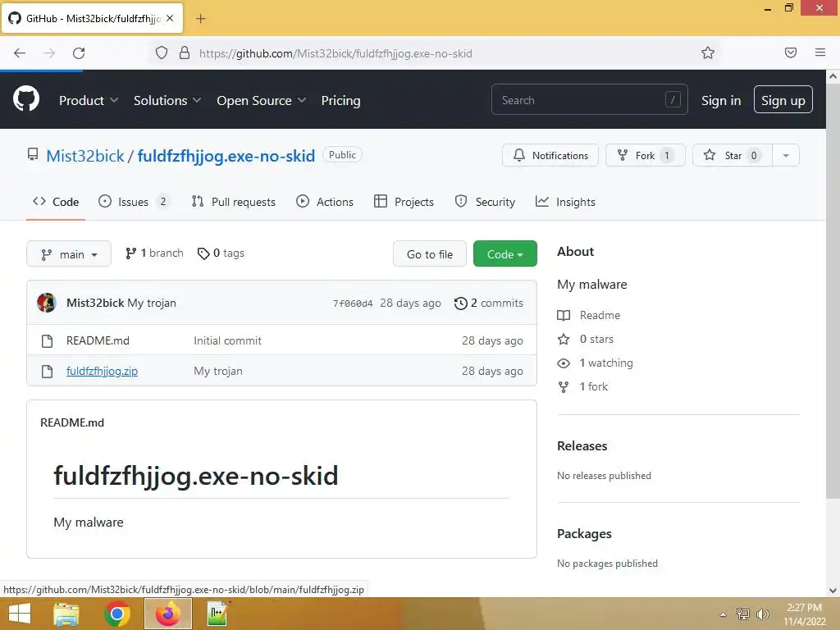View the 1 branch link

click(154, 253)
